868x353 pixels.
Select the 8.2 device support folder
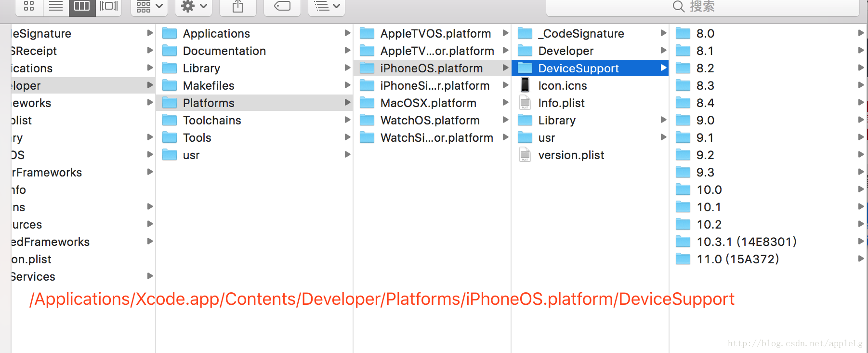(768, 68)
